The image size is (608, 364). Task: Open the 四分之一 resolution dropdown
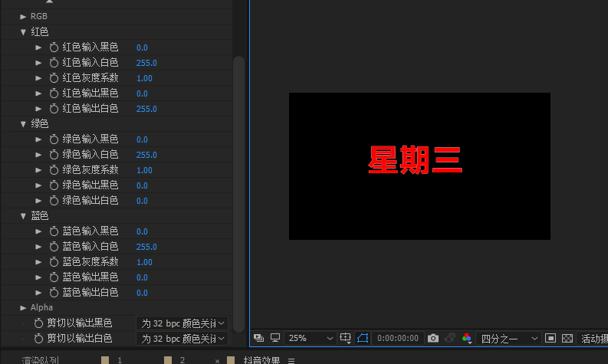click(508, 338)
